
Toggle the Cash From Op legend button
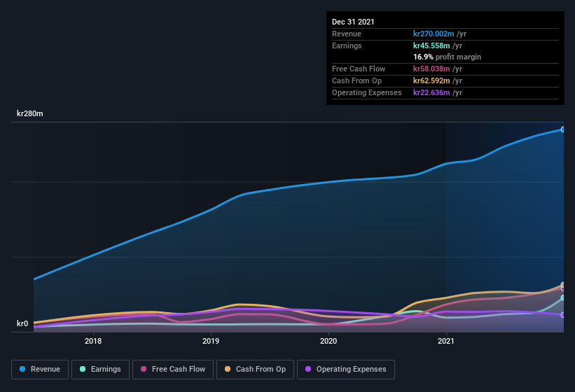tap(255, 370)
